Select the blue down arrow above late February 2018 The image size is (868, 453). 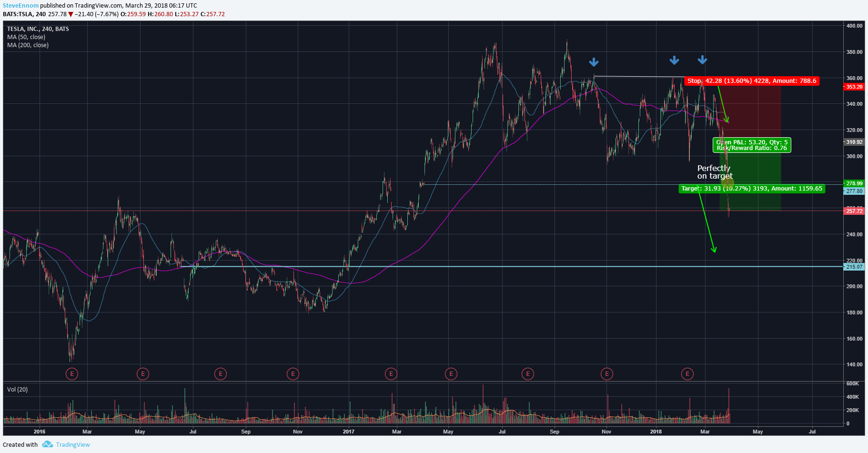click(x=703, y=60)
